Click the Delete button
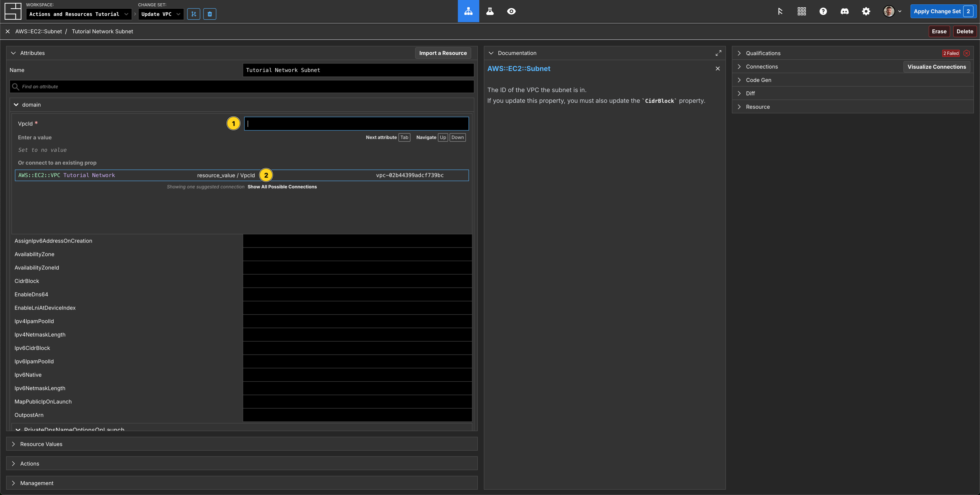The image size is (980, 495). [965, 31]
